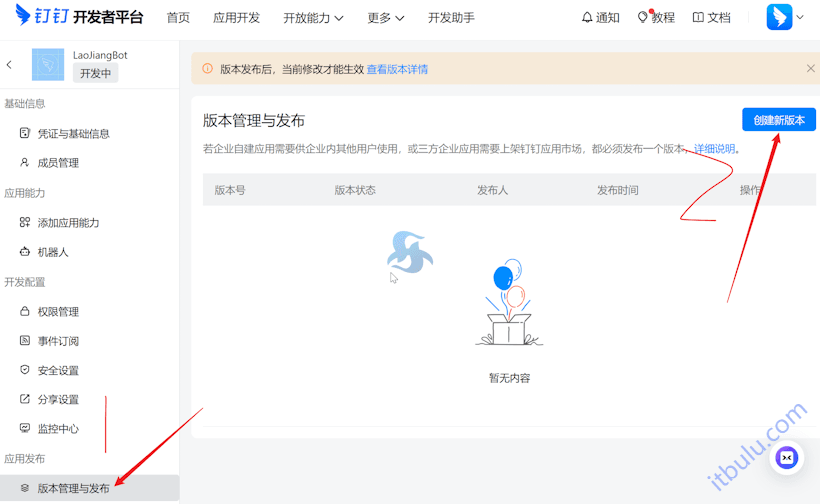Viewport: 820px width, 504px height.
Task: Click the 文档 header label
Action: pyautogui.click(x=719, y=18)
